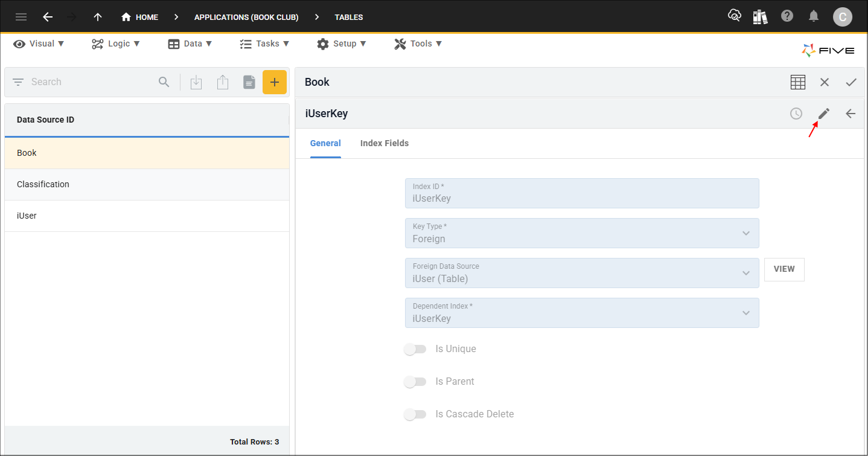Click the export (upload) icon
Image resolution: width=868 pixels, height=456 pixels.
coord(223,82)
